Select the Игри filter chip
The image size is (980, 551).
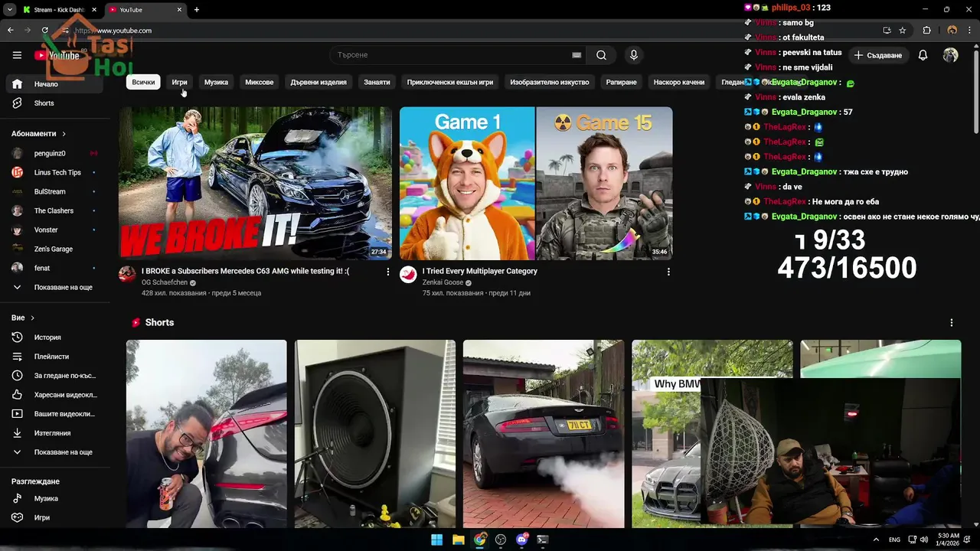click(x=179, y=82)
